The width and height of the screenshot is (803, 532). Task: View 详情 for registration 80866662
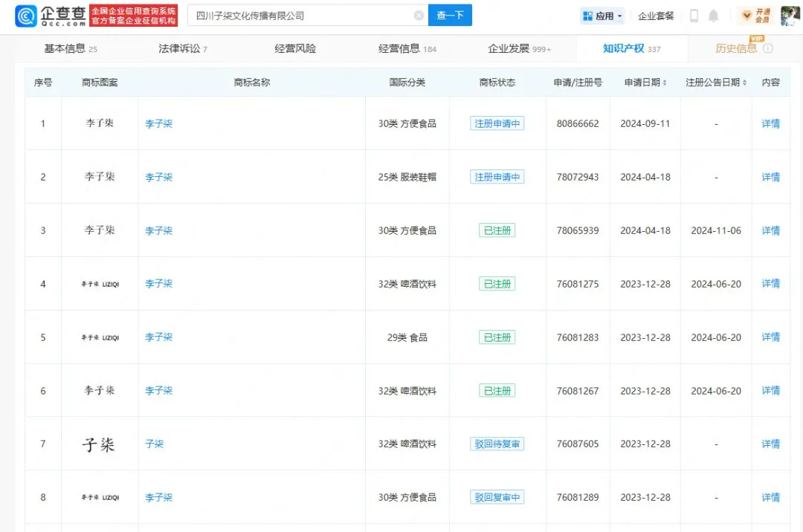[771, 123]
